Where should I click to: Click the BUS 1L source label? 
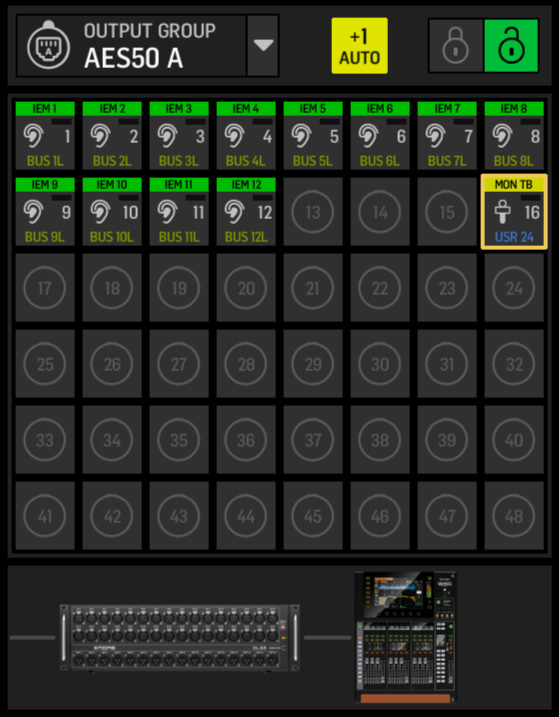[45, 161]
